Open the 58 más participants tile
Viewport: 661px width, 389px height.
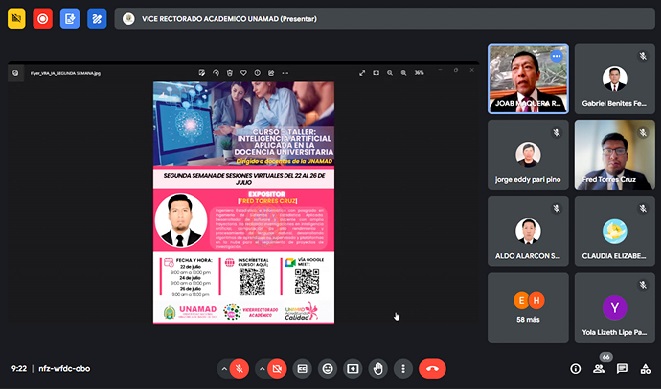tap(528, 308)
